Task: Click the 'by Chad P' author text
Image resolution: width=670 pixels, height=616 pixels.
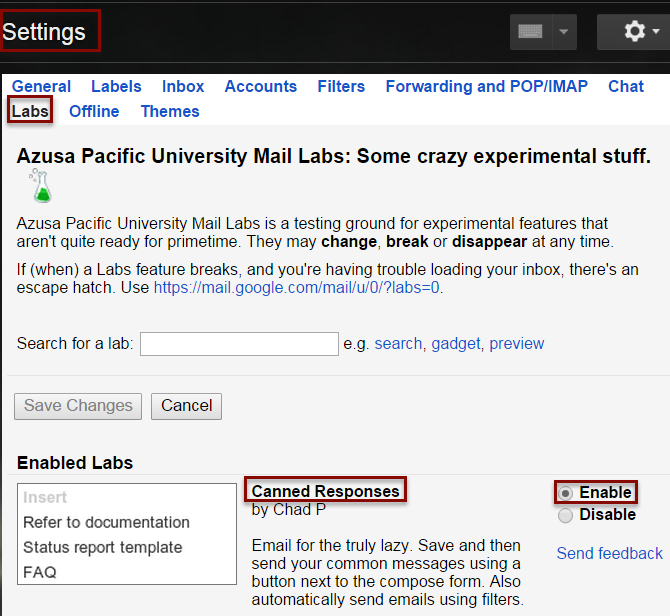Action: pyautogui.click(x=288, y=510)
